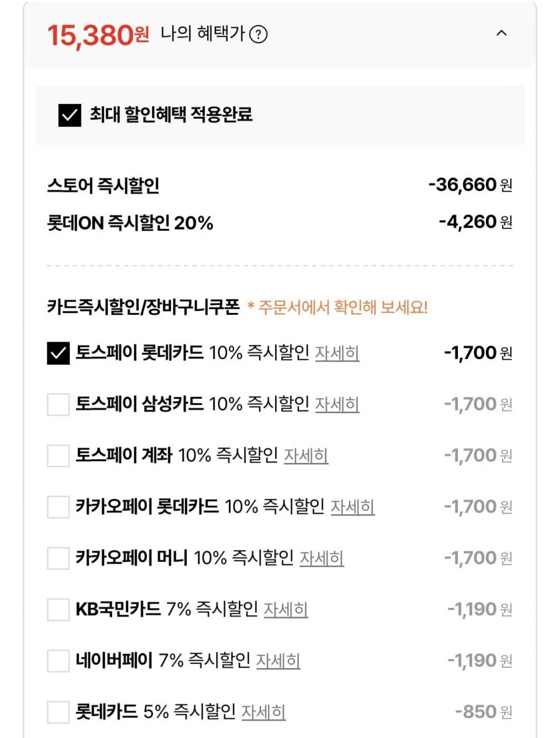The width and height of the screenshot is (560, 738).
Task: Enable the 토스페이 계좌 10% discount checkbox
Action: click(58, 455)
